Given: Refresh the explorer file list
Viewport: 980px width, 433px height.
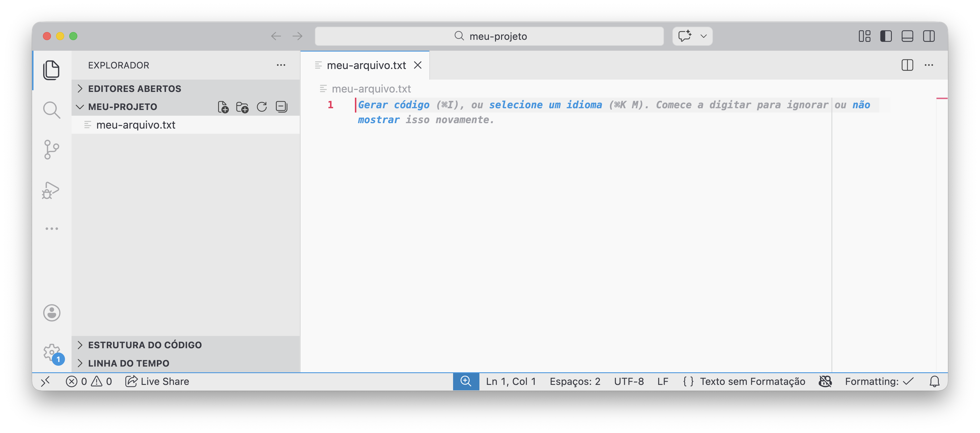Looking at the screenshot, I should 262,107.
